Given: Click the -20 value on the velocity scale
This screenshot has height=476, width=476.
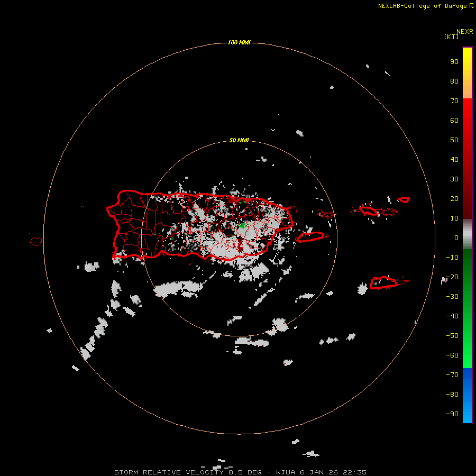Looking at the screenshot, I should pos(452,277).
